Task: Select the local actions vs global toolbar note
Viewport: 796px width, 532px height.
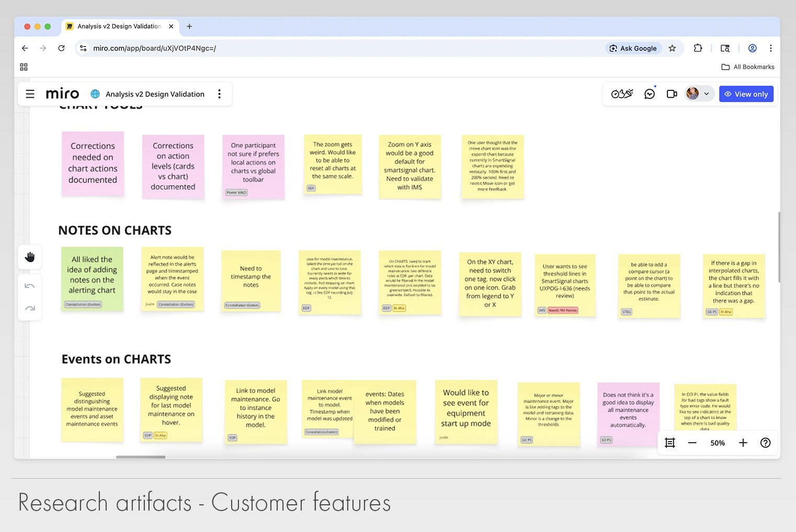Action: (x=253, y=167)
